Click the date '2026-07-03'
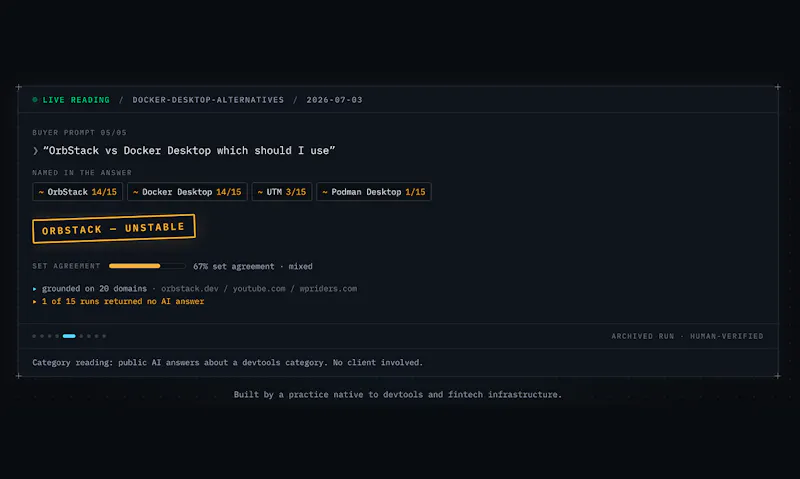Screen dimensions: 800x479 coord(334,100)
